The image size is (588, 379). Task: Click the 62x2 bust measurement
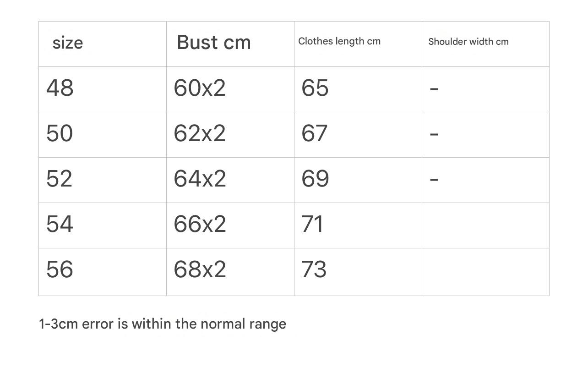200,133
